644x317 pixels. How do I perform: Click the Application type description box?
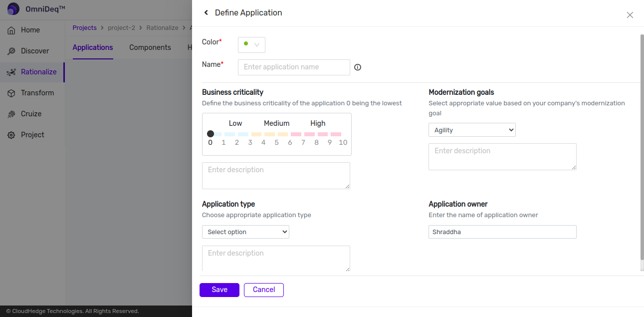point(276,259)
